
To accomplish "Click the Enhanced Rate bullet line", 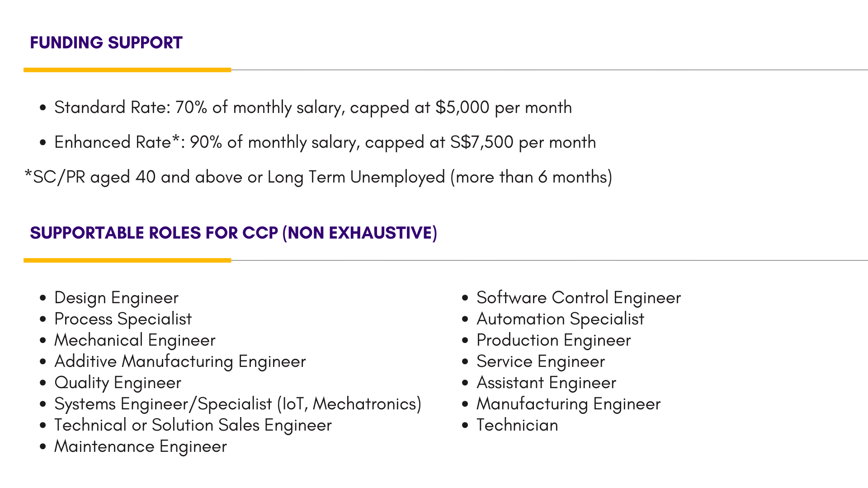I will [x=325, y=142].
